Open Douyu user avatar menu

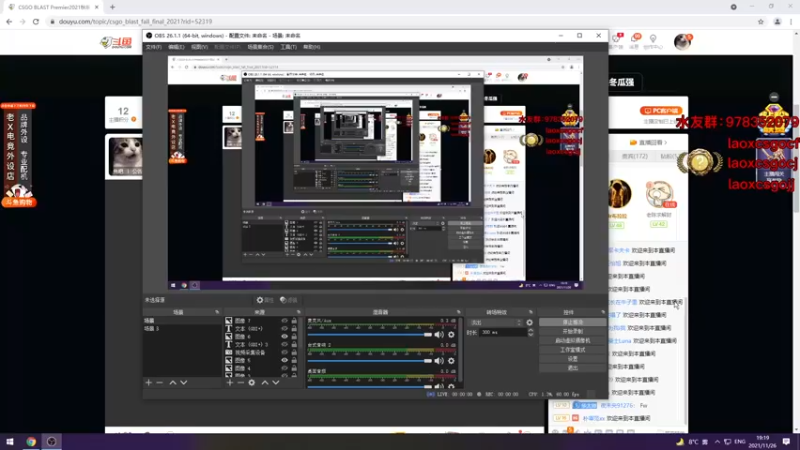point(682,41)
